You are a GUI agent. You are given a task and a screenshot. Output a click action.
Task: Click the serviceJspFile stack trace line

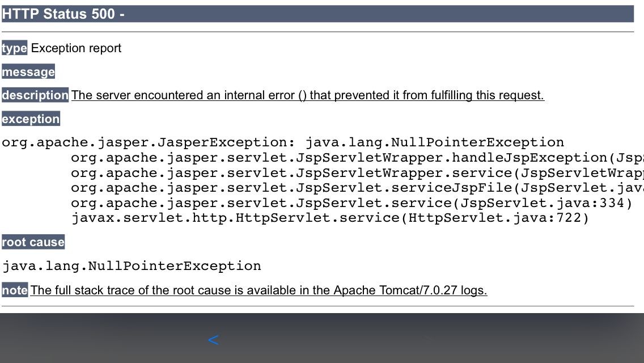356,188
